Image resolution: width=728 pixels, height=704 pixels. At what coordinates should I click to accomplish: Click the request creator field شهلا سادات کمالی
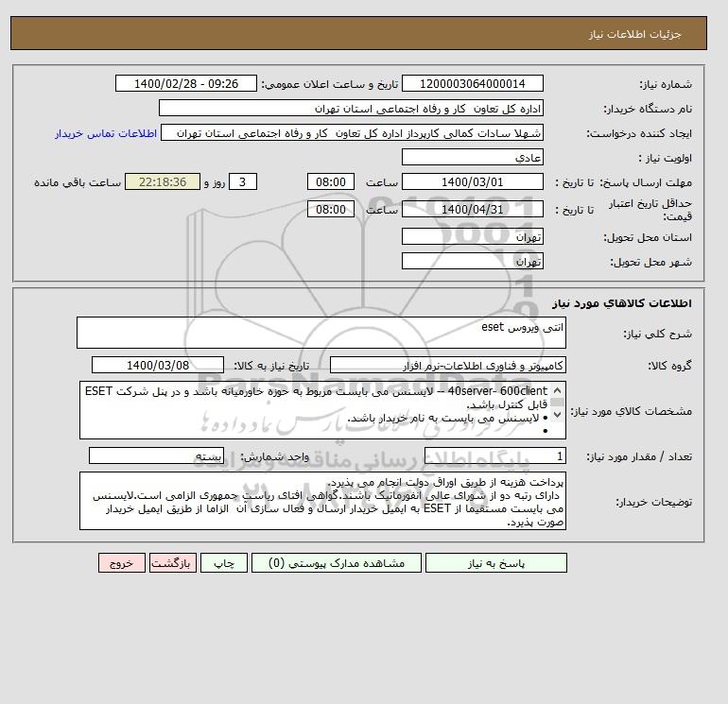(x=352, y=133)
